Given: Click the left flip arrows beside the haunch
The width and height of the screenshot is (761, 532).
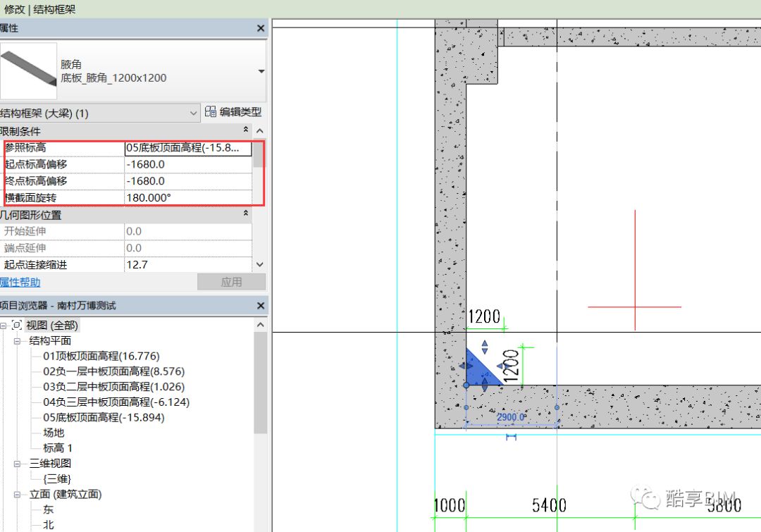Looking at the screenshot, I should 466,366.
